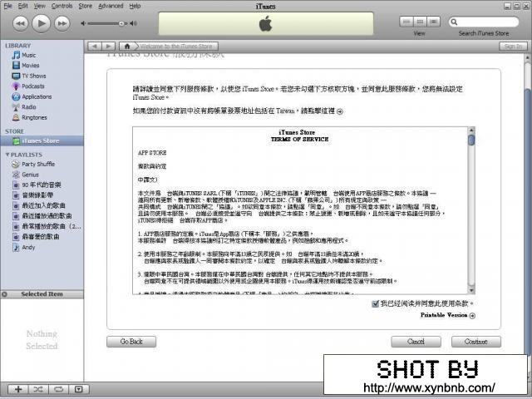Click the Welcome to the iTunes Store breadcrumb

click(x=176, y=47)
